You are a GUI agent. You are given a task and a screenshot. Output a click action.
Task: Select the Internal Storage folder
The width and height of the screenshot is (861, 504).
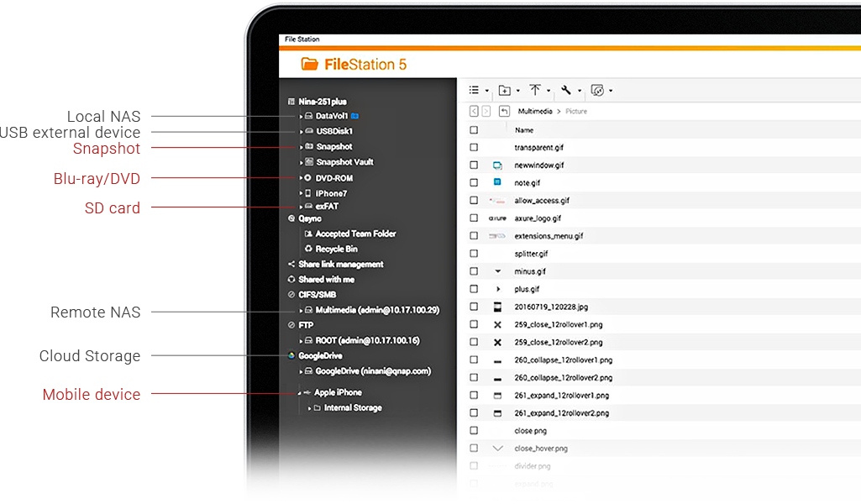[x=353, y=408]
